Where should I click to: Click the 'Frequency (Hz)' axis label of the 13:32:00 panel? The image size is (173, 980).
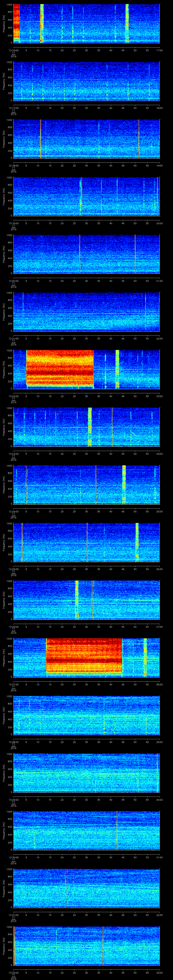[x=4, y=946]
